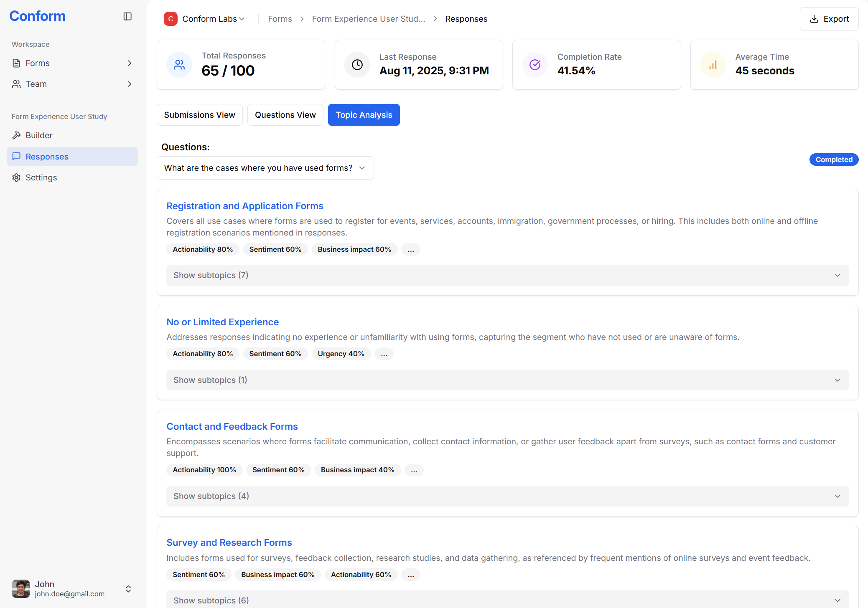This screenshot has height=608, width=868.
Task: Switch to Submissions View
Action: (200, 114)
